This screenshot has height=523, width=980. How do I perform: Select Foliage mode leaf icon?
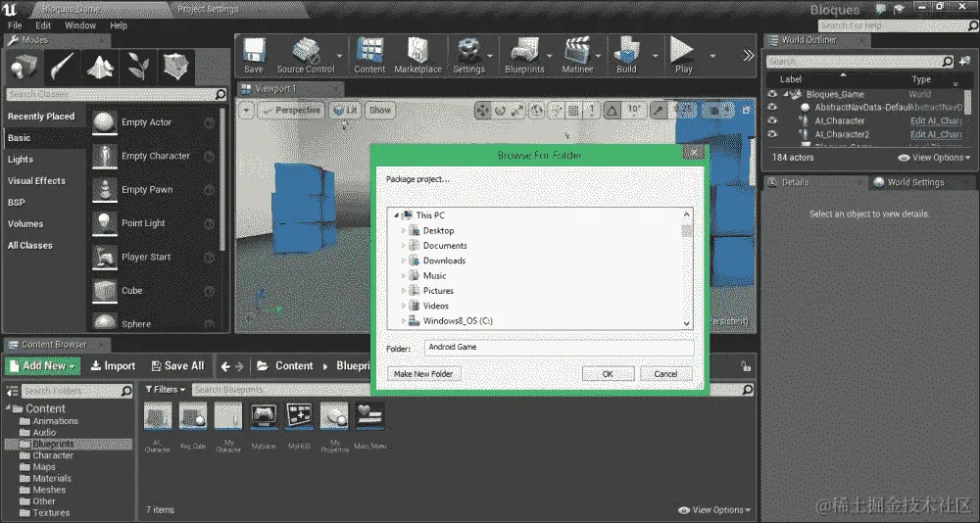coord(138,67)
